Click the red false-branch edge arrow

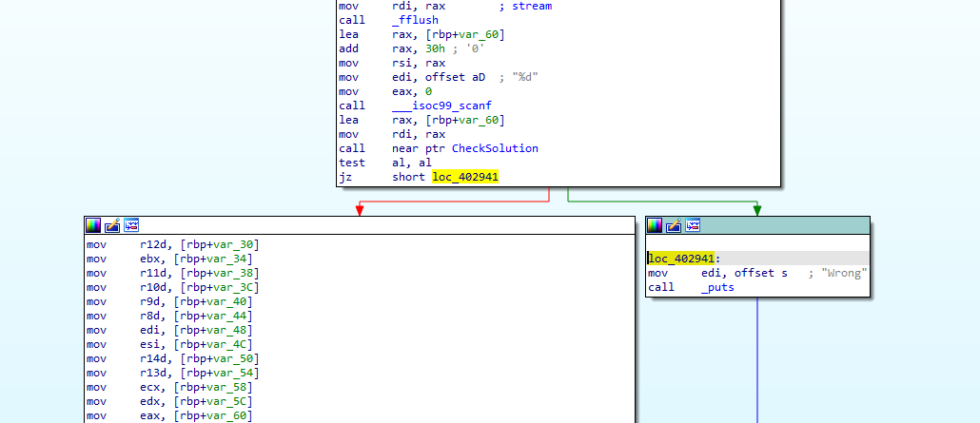(360, 211)
